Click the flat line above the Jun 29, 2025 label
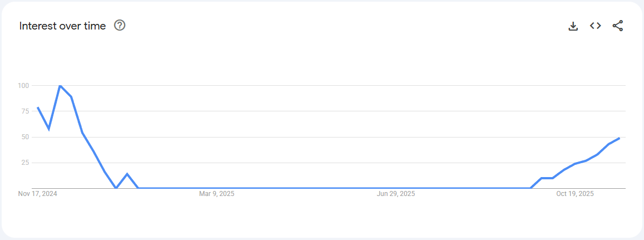 click(x=396, y=188)
